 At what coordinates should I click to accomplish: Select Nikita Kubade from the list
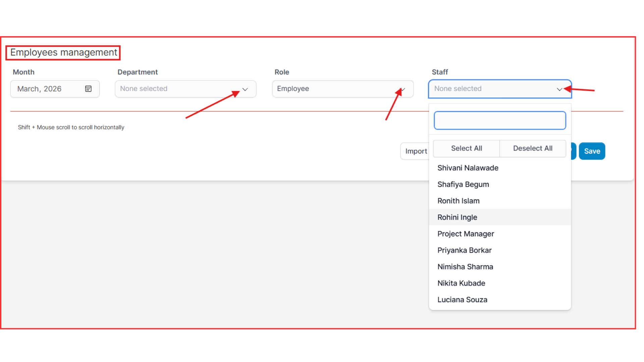[461, 283]
